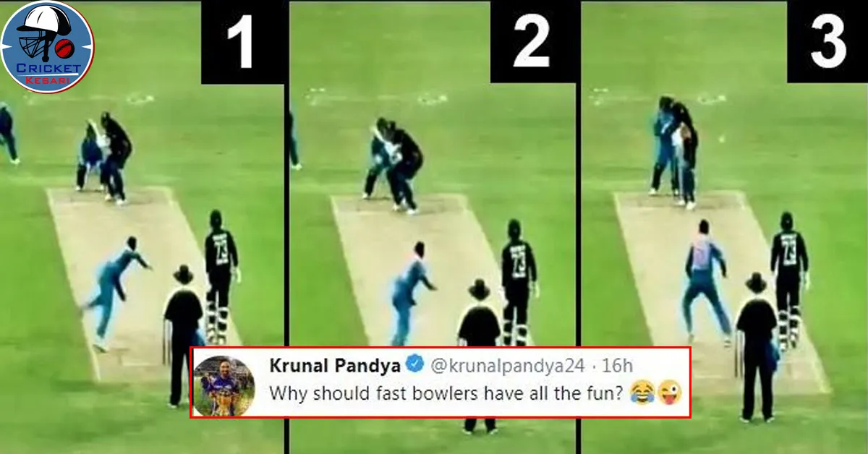Click the Cricket Kesari logo
The width and height of the screenshot is (868, 454).
(x=47, y=47)
